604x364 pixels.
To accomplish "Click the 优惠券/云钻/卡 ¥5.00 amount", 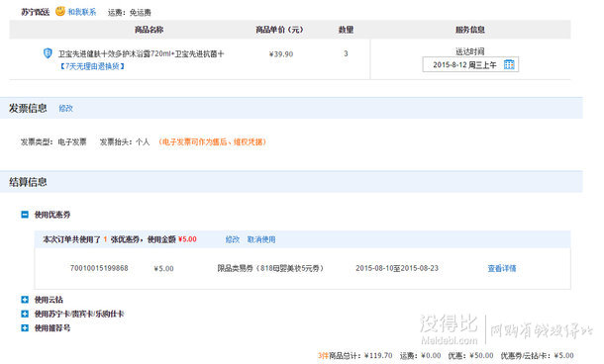I will (x=537, y=355).
